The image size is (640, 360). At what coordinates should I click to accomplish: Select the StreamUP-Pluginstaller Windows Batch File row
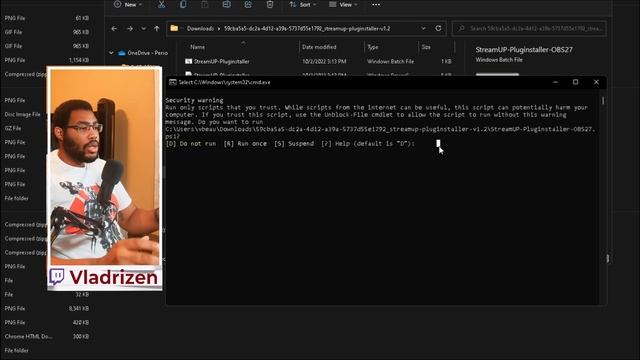(x=318, y=62)
